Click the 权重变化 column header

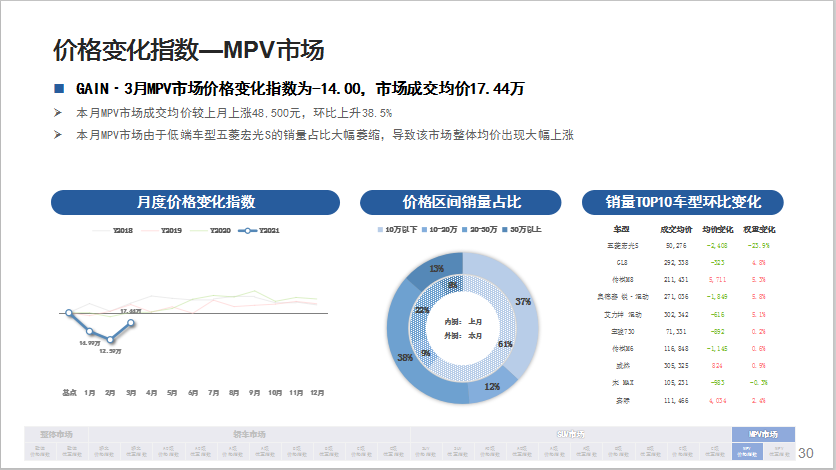[760, 230]
